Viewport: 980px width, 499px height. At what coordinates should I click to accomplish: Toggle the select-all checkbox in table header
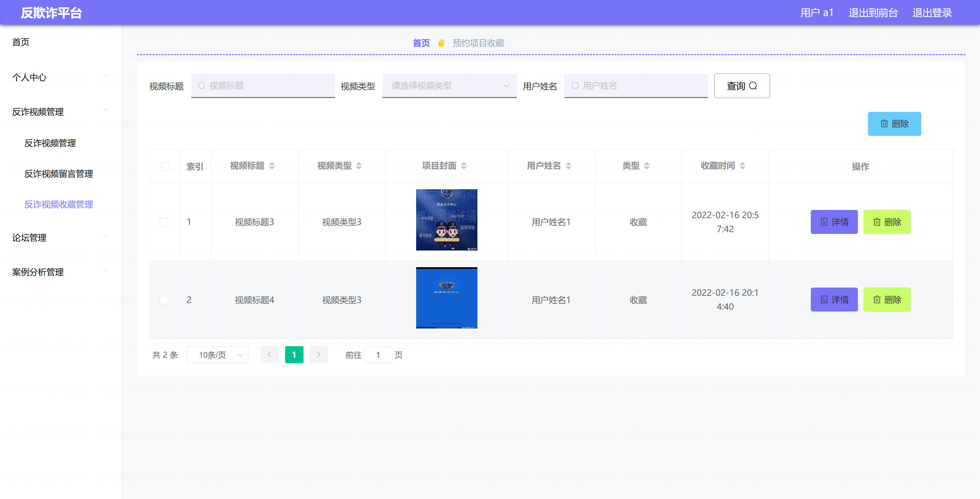pos(165,166)
